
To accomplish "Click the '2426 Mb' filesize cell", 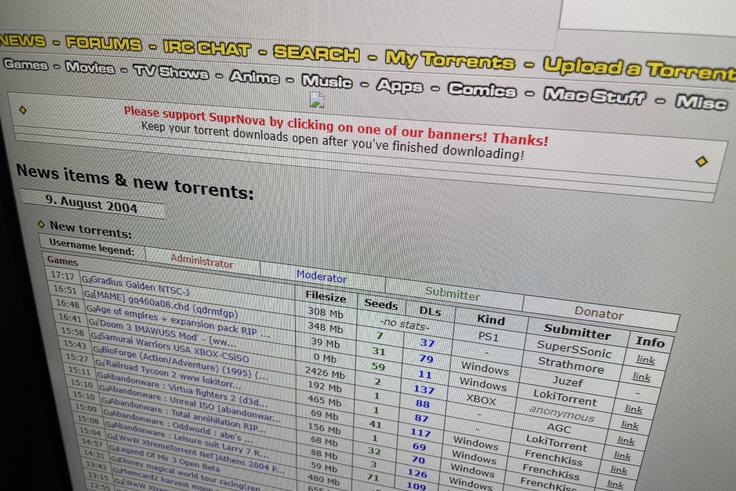I will 325,373.
